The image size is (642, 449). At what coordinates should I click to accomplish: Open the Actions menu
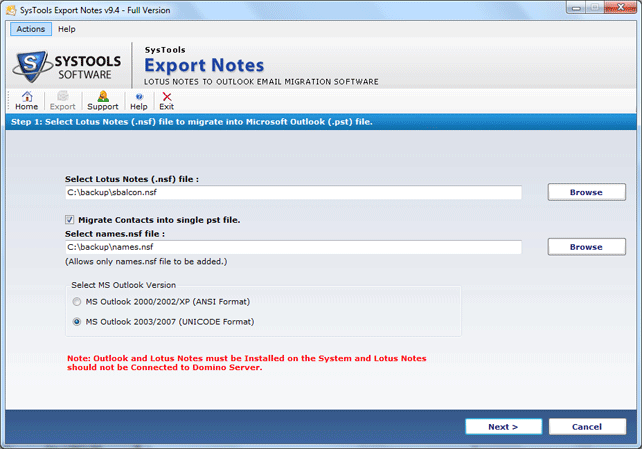click(31, 29)
